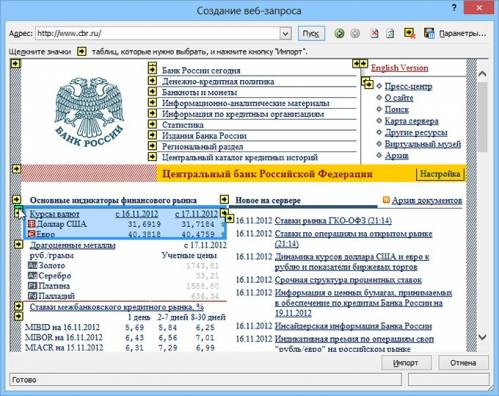The height and width of the screenshot is (396, 499).
Task: Click the scrollbar down arrow
Action: coord(482,337)
